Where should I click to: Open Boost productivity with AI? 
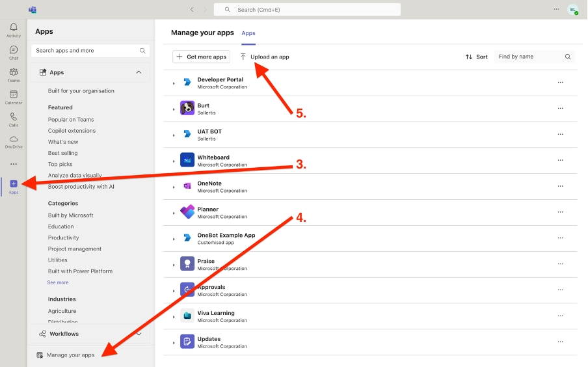pos(81,187)
